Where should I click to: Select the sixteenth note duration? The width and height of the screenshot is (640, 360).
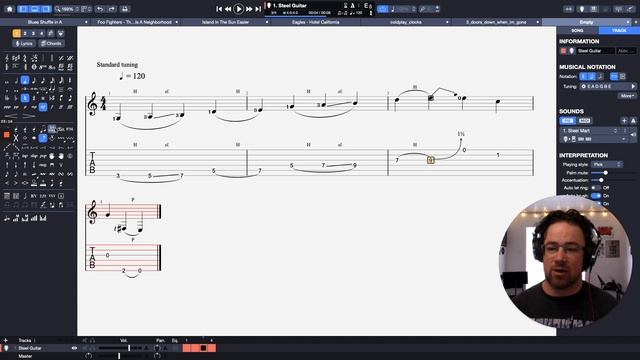tap(43, 80)
